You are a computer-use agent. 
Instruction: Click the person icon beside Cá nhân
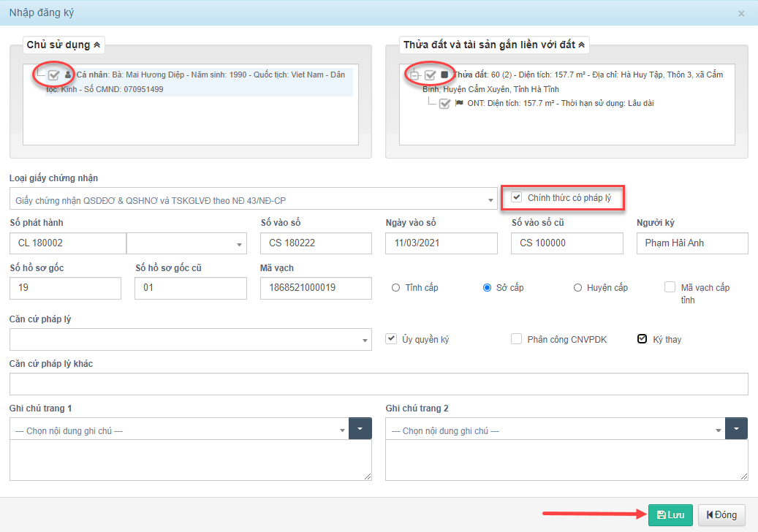pyautogui.click(x=69, y=75)
